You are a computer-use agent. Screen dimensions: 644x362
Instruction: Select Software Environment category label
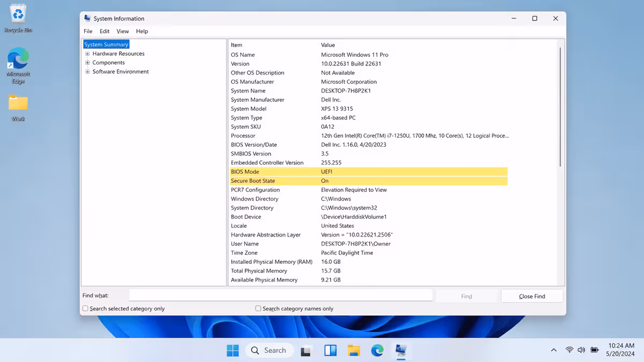coord(121,72)
